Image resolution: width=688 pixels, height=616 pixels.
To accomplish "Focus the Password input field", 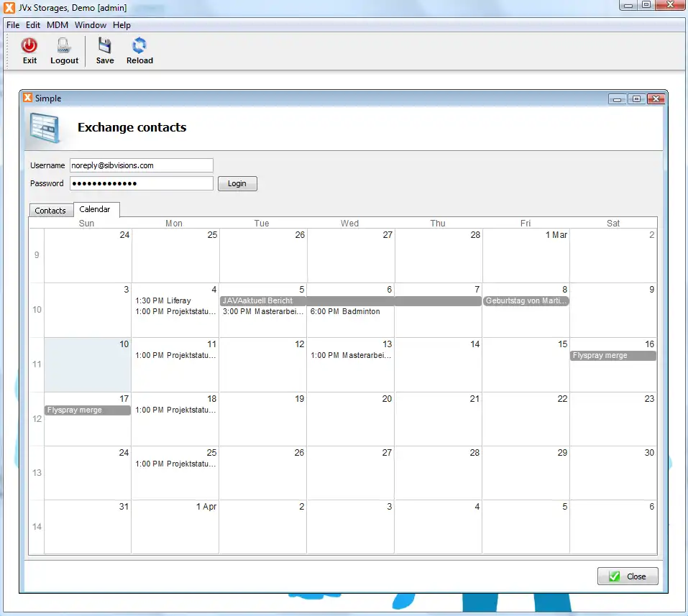I will pos(142,183).
